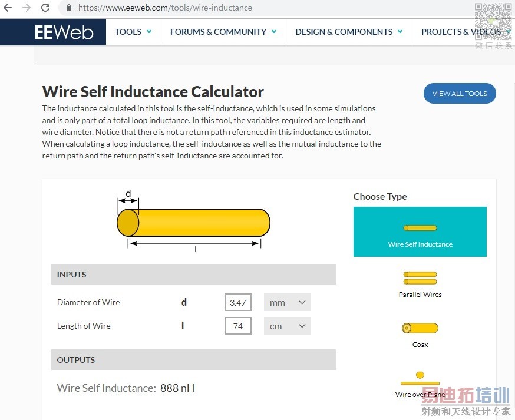Click the VIEW ALL TOOLS button
The image size is (515, 420).
pyautogui.click(x=460, y=94)
